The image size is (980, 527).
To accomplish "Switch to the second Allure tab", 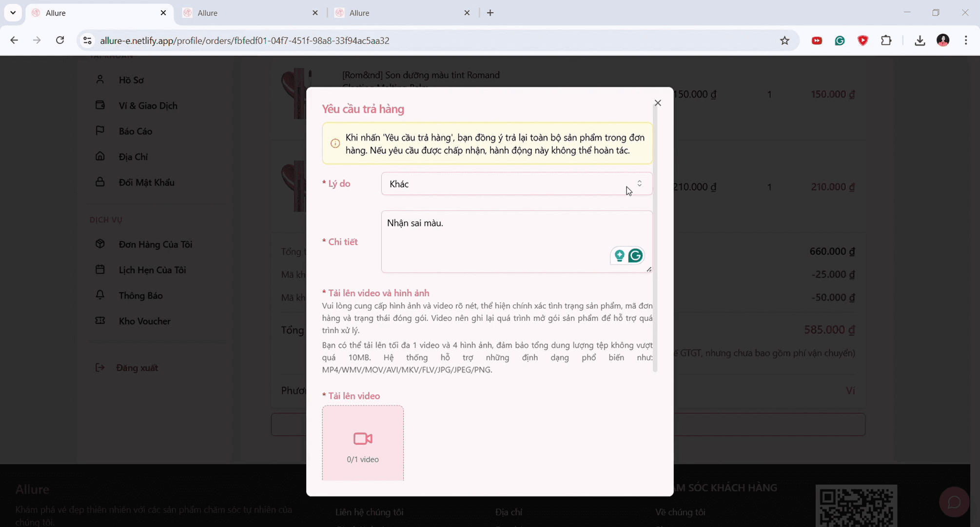I will coord(249,13).
